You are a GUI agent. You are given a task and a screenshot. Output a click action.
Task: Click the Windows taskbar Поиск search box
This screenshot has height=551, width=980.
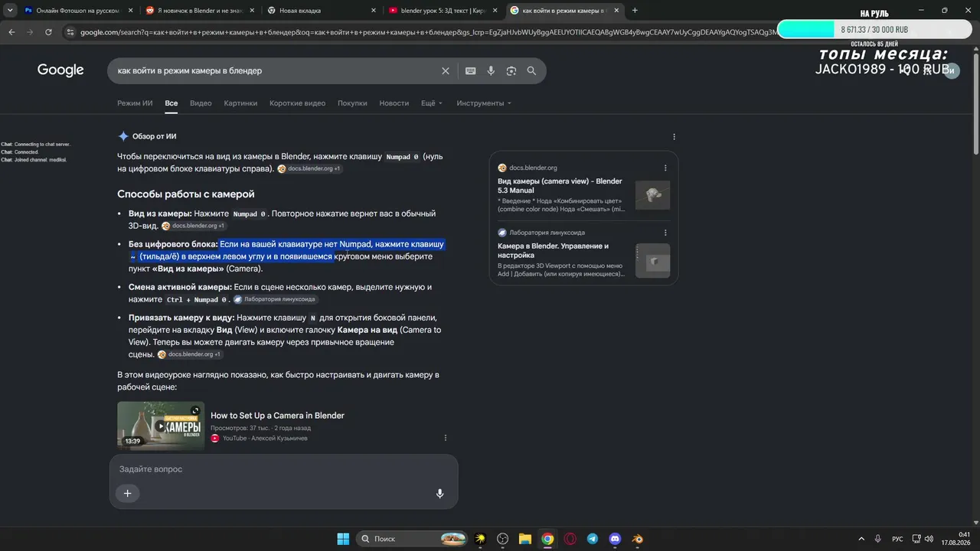click(413, 539)
